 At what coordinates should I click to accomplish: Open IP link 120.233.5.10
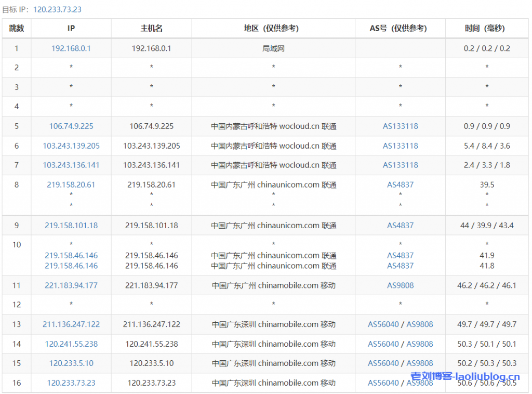pos(71,363)
